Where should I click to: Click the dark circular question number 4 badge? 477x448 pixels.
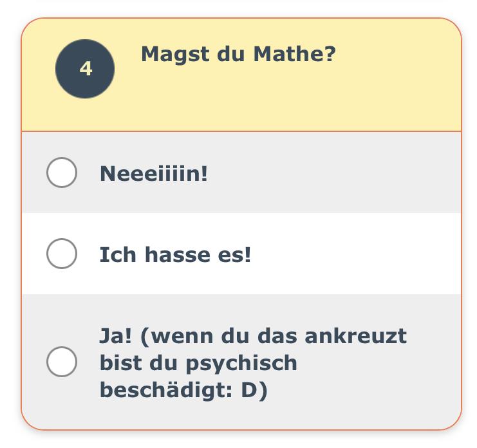tap(85, 69)
